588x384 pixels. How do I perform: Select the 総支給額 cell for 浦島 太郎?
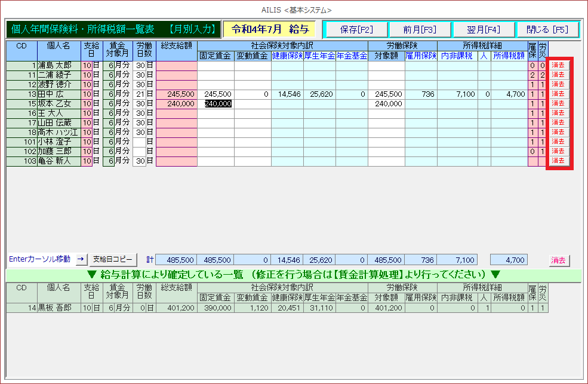coord(176,65)
